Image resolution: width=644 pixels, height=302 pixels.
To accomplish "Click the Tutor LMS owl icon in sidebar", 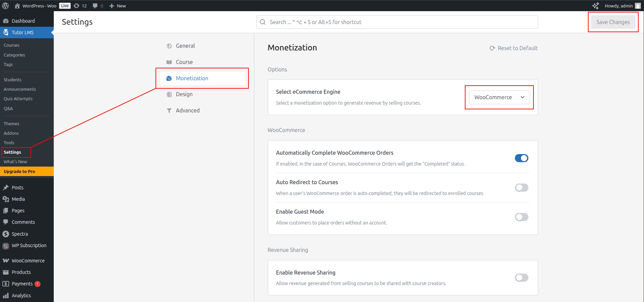I will click(6, 33).
